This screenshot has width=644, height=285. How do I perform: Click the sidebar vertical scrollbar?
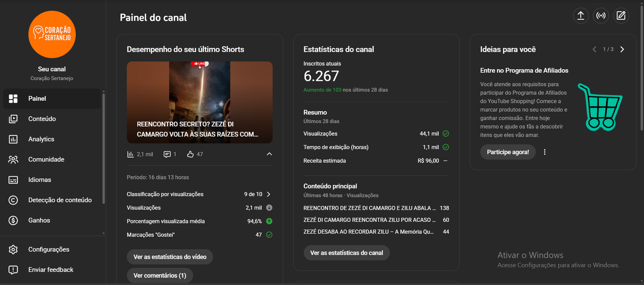click(103, 149)
